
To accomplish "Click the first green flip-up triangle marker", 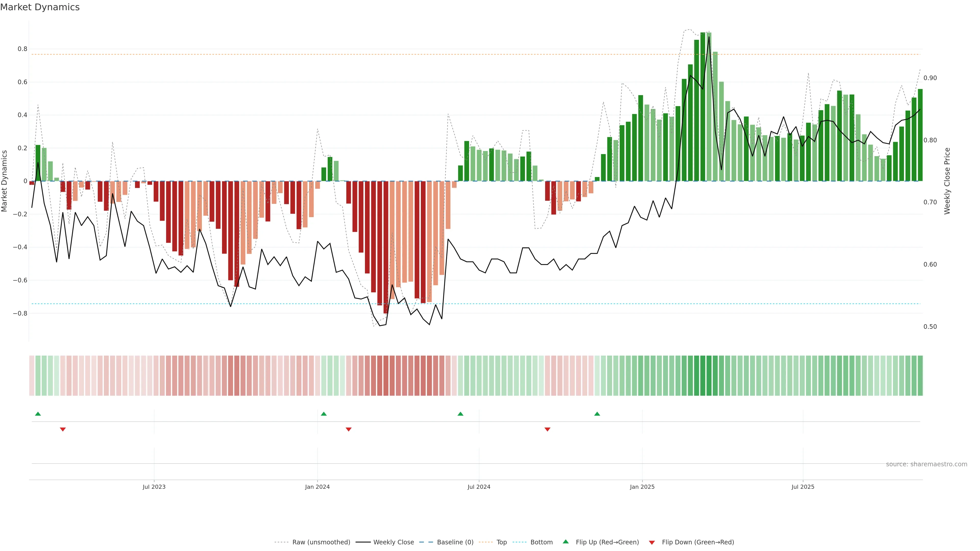I will [38, 414].
